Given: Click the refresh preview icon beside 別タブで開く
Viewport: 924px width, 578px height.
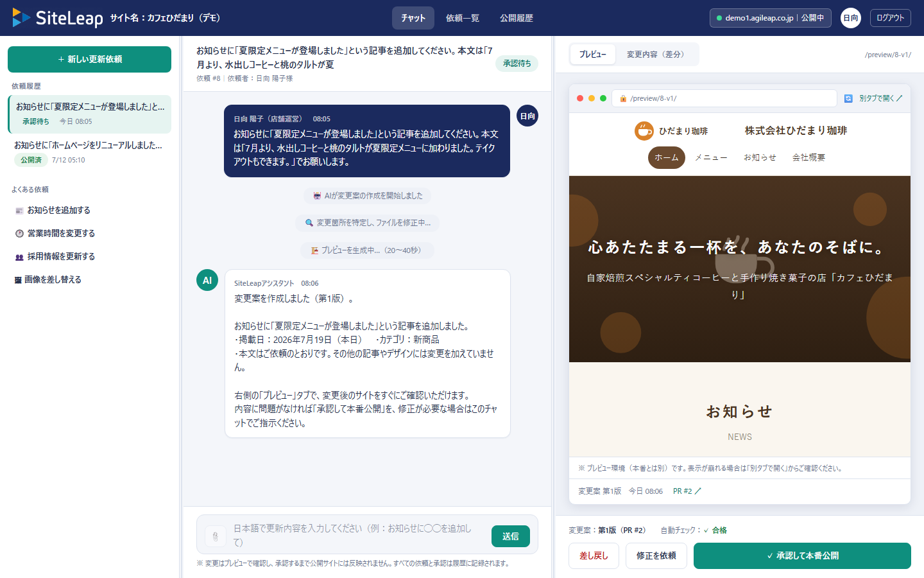Looking at the screenshot, I should click(x=848, y=98).
